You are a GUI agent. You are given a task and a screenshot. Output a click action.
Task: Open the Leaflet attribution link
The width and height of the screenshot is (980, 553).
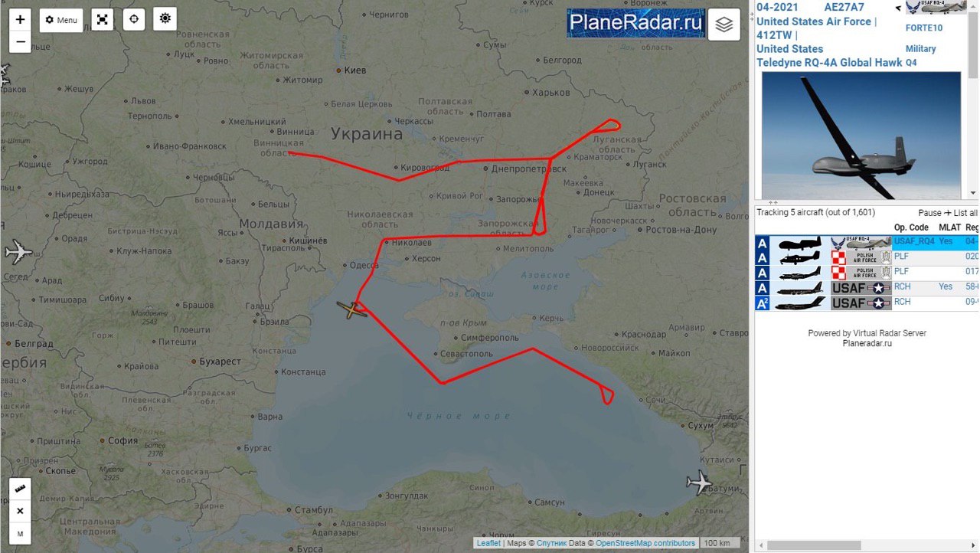click(488, 543)
